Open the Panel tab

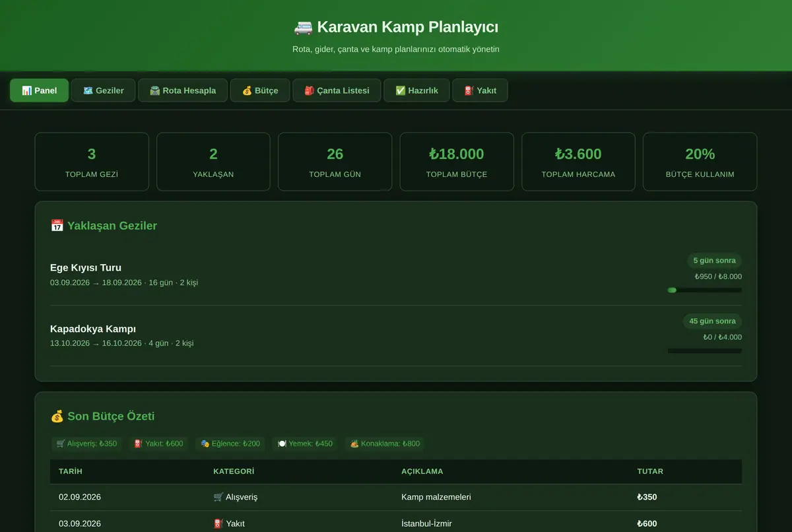39,90
